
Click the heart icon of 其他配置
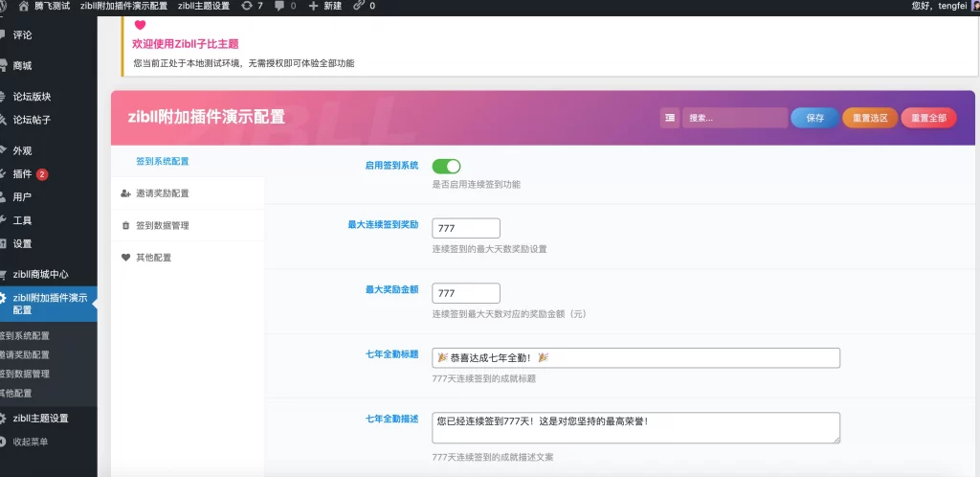click(x=125, y=258)
